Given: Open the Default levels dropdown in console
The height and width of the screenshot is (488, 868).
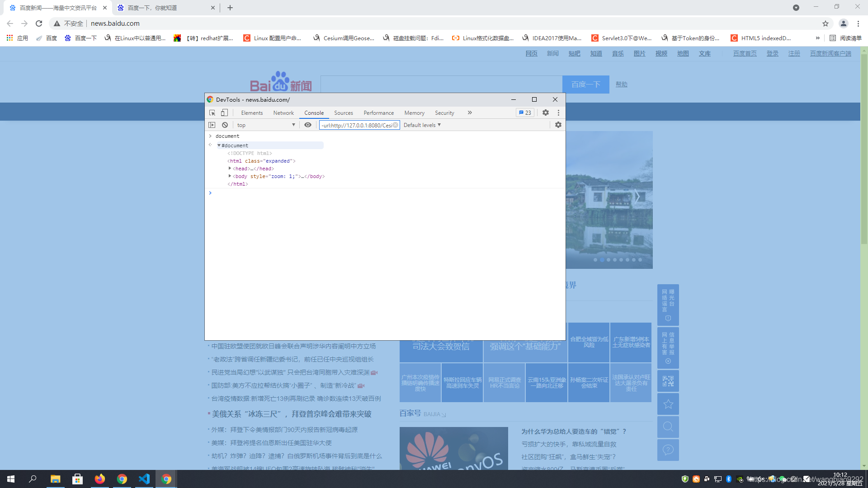Looking at the screenshot, I should coord(421,125).
